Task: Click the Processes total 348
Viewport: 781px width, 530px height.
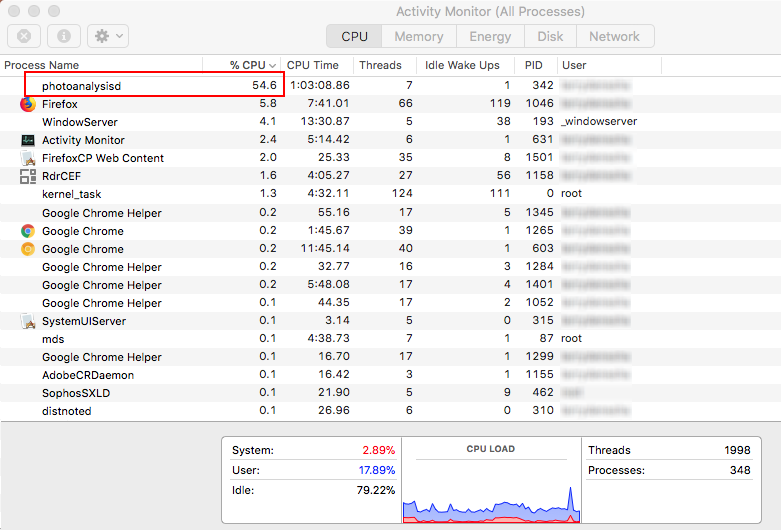Action: click(x=740, y=470)
